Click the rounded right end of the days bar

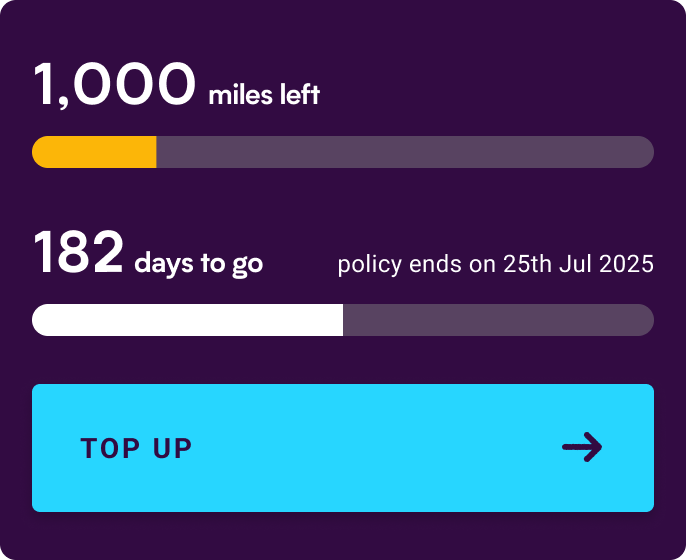(x=647, y=320)
